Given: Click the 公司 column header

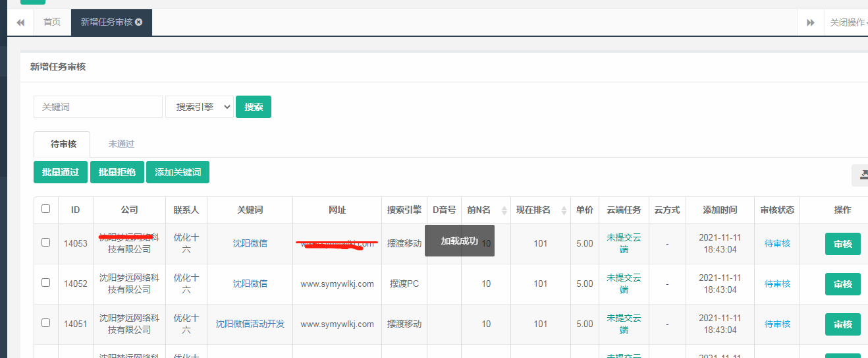Looking at the screenshot, I should click(130, 210).
